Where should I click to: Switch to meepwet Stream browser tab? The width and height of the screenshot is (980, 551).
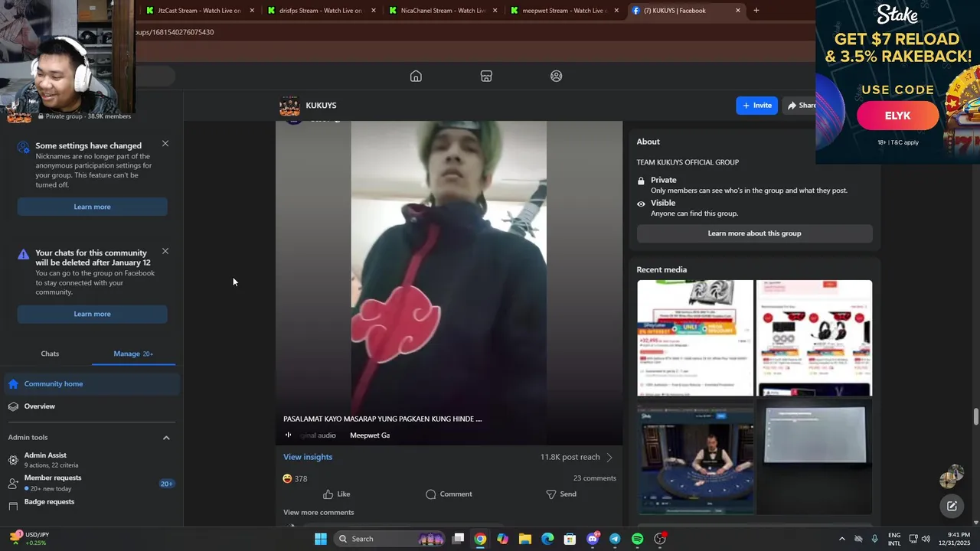click(564, 11)
